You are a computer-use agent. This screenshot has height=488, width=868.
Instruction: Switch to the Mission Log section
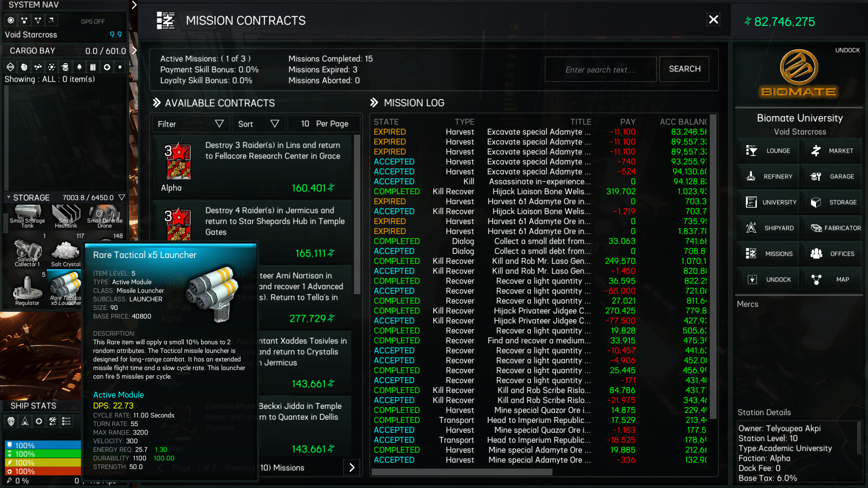[413, 103]
